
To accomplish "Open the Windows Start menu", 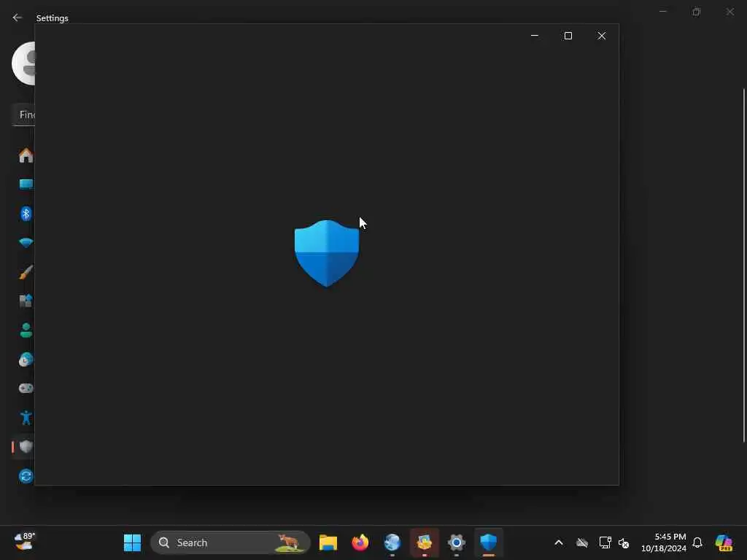I will point(133,542).
